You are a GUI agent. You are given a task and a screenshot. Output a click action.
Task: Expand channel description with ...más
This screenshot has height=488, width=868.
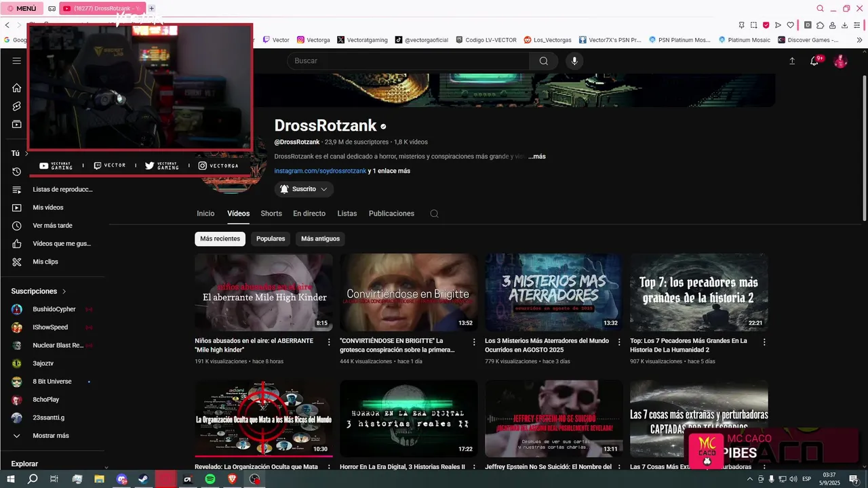(x=537, y=157)
